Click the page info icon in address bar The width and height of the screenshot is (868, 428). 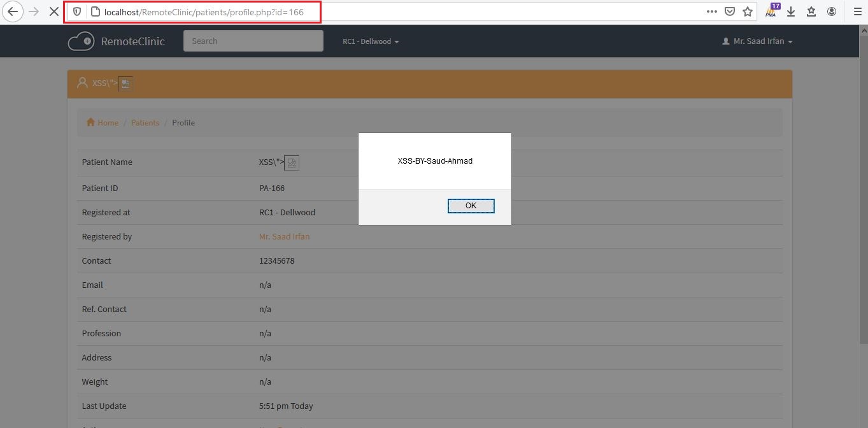[95, 11]
